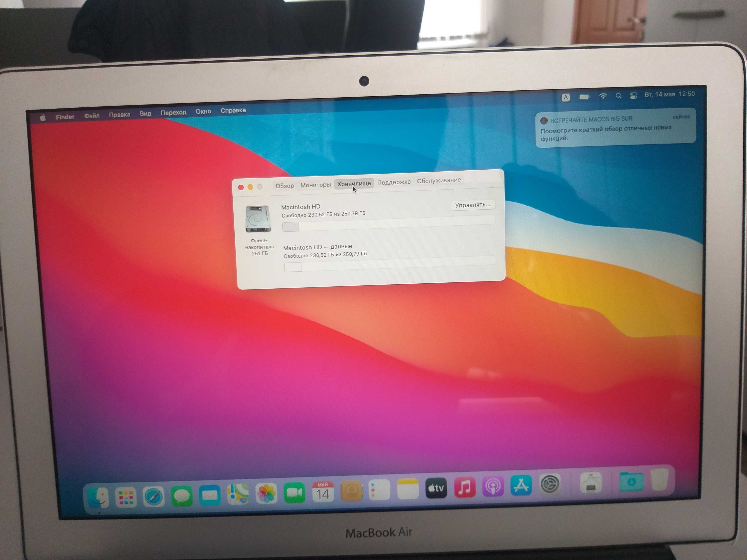Launch Apple TV from the Dock
Viewport: 747px width, 560px height.
[x=436, y=488]
